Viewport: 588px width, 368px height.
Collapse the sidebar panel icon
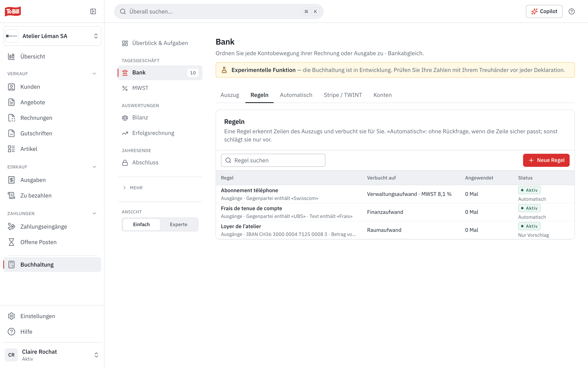(93, 11)
